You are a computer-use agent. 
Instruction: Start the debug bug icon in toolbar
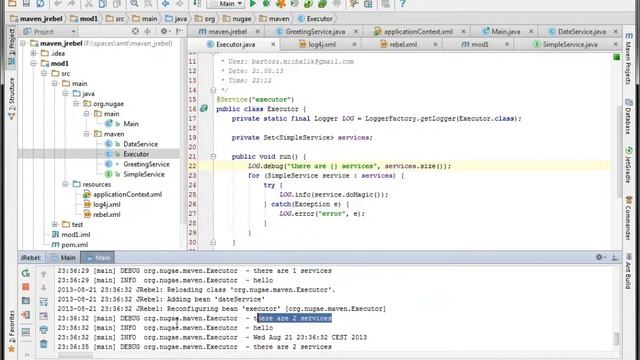pyautogui.click(x=266, y=4)
